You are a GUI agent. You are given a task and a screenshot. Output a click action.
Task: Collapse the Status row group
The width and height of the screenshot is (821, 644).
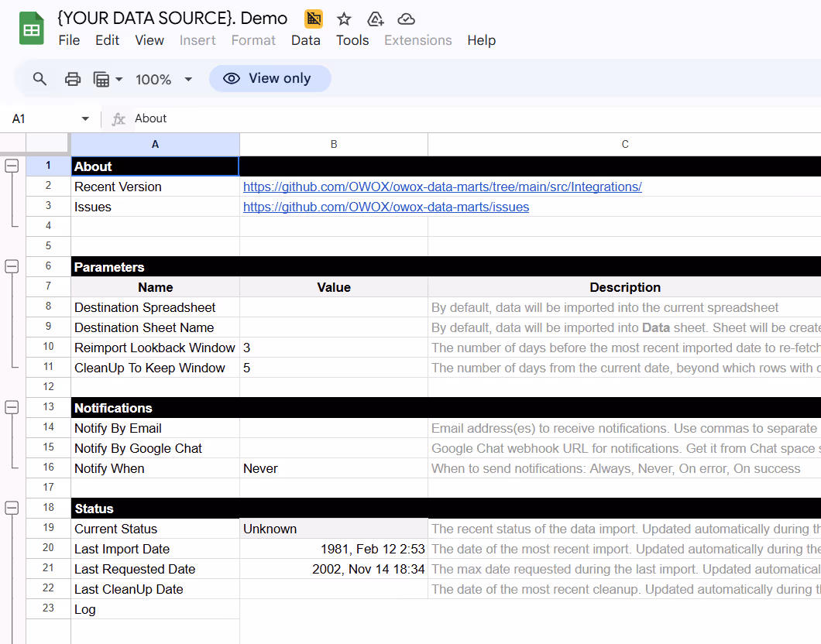coord(12,508)
